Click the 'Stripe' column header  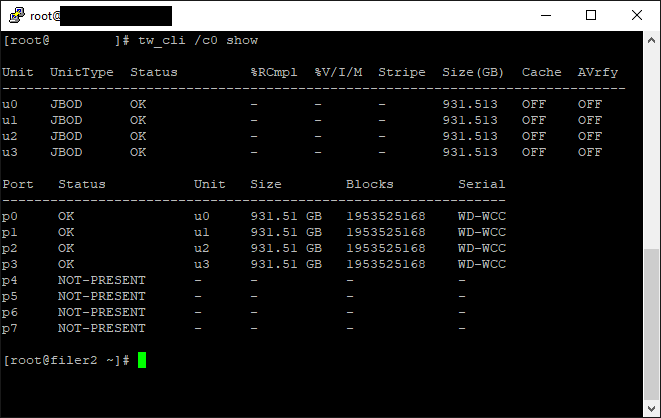[x=402, y=72]
